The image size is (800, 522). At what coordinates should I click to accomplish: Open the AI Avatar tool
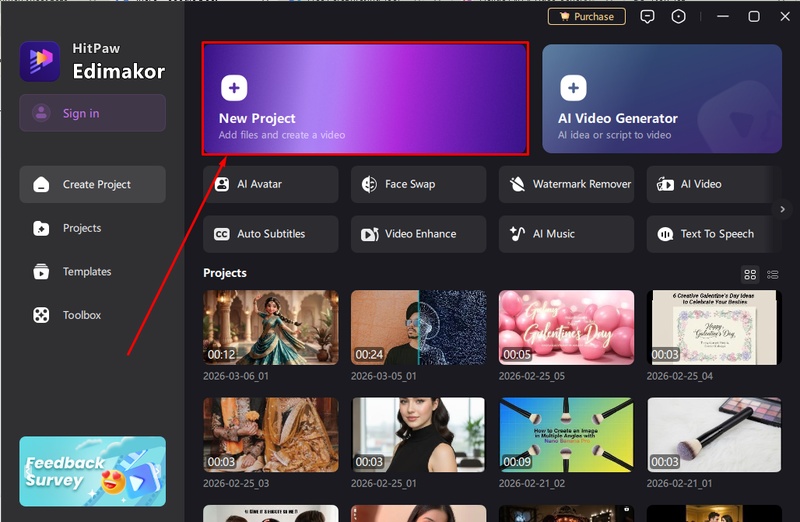pos(270,184)
